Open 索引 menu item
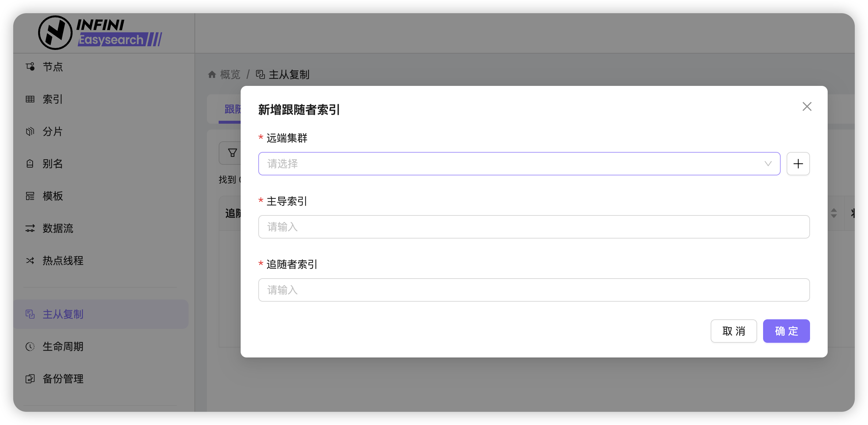The height and width of the screenshot is (425, 868). [x=101, y=99]
